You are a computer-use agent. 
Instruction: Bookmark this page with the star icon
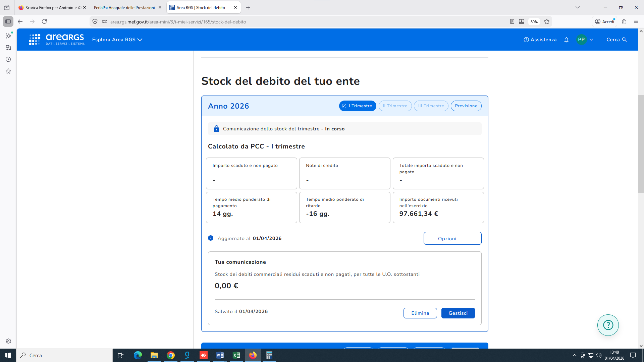[547, 22]
